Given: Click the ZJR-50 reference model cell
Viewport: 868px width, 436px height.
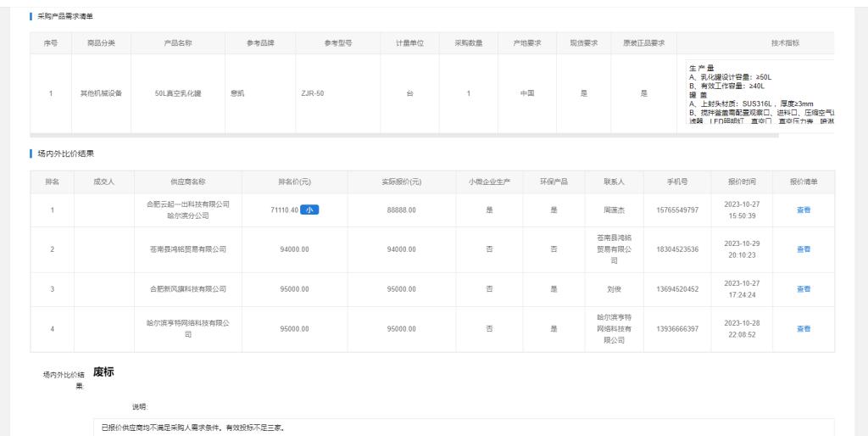Looking at the screenshot, I should 314,92.
